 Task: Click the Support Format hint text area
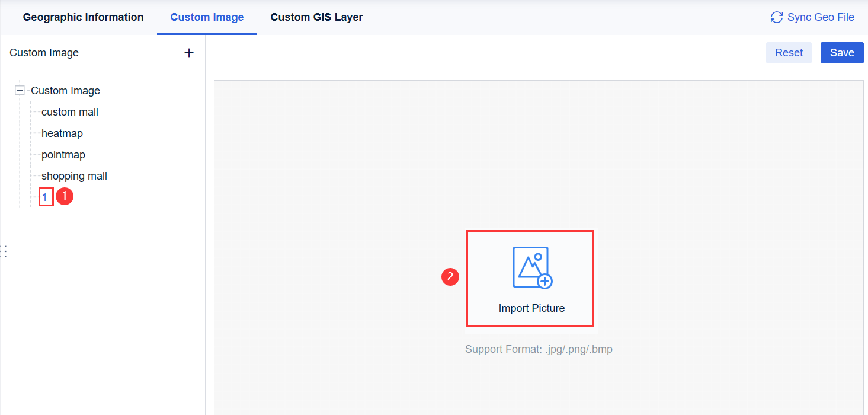click(x=538, y=349)
